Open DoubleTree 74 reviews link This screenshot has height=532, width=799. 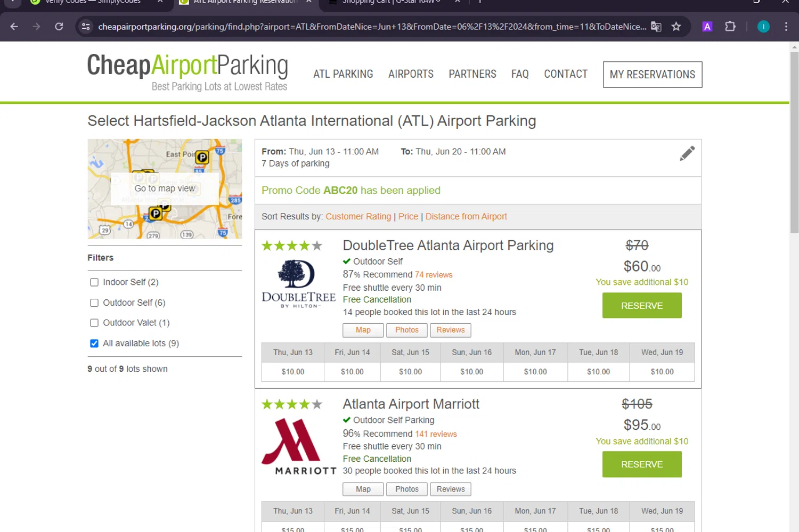click(x=434, y=275)
